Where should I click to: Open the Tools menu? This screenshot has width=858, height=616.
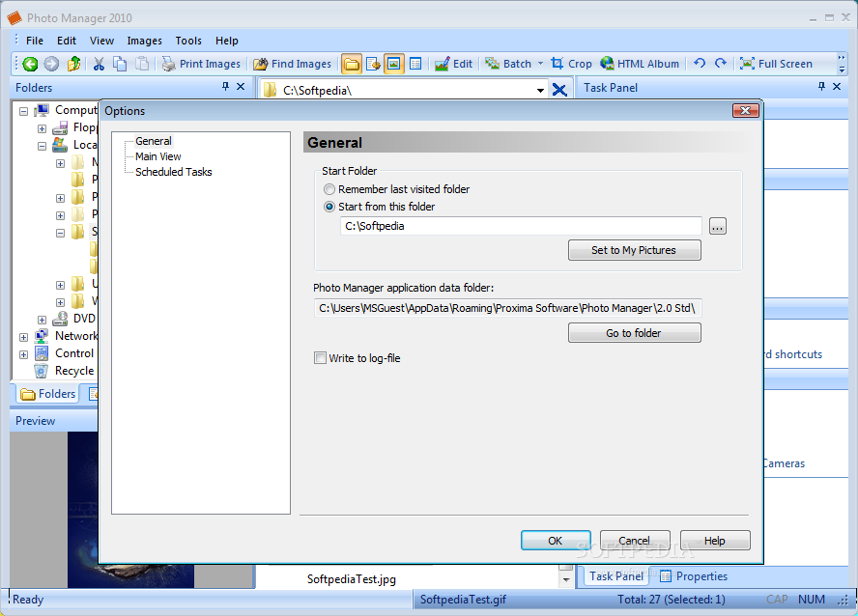click(188, 41)
